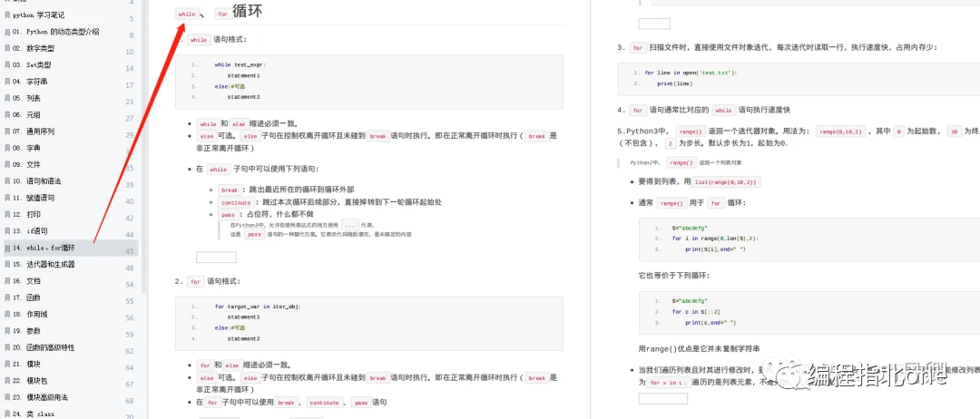Open the 20. 函数的高级特性 bookmark

[44, 347]
